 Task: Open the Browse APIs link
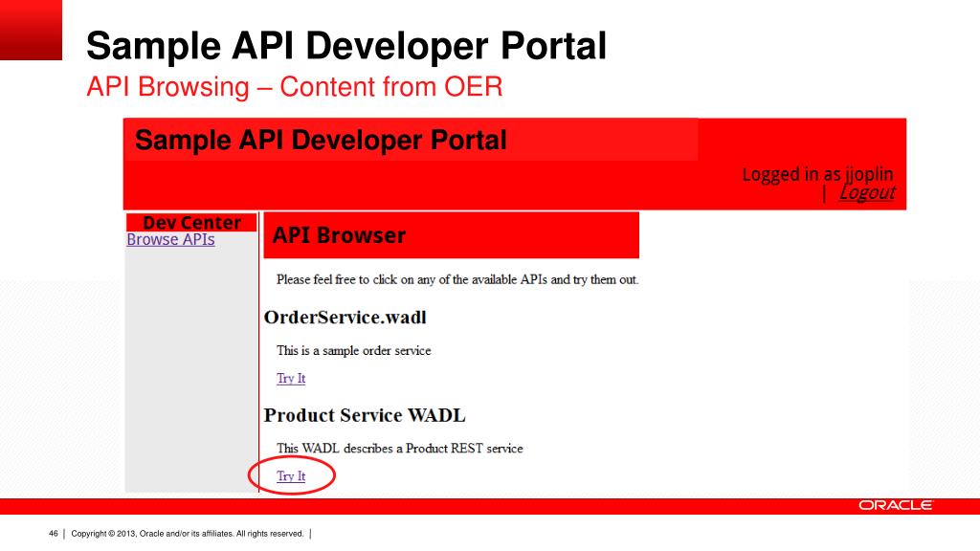(170, 240)
